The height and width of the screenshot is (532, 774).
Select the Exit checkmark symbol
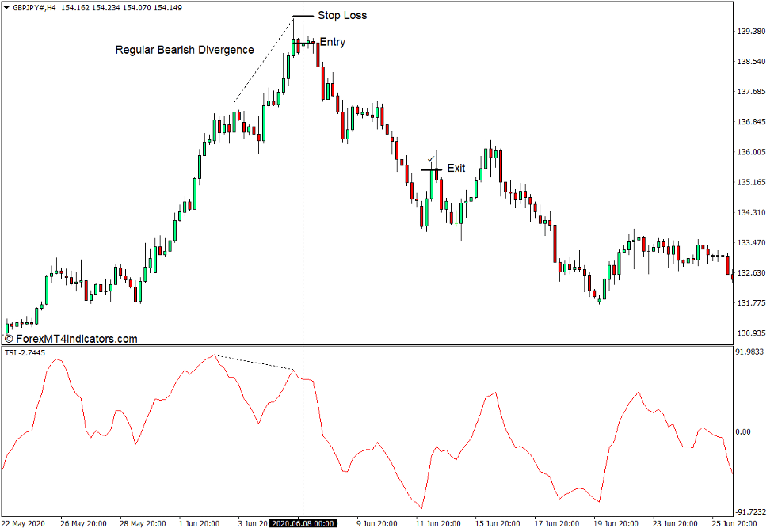pos(433,158)
